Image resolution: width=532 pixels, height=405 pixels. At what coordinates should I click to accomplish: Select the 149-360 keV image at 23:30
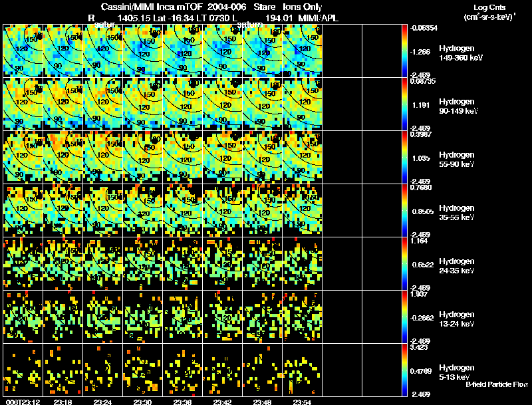pos(143,51)
